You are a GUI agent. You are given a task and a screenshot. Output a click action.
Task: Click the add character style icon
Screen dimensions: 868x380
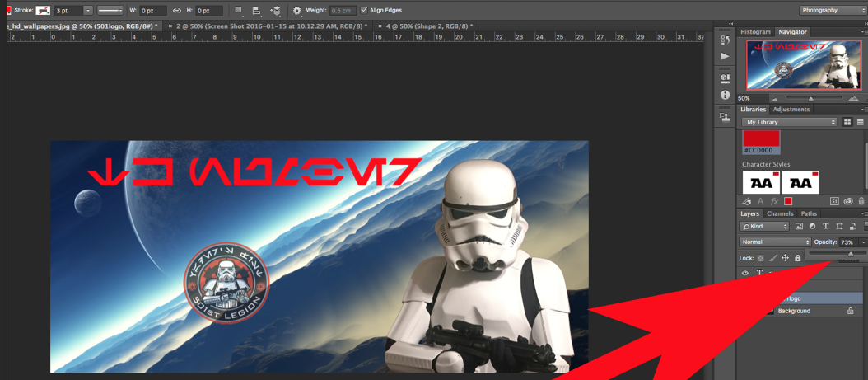pos(761,202)
